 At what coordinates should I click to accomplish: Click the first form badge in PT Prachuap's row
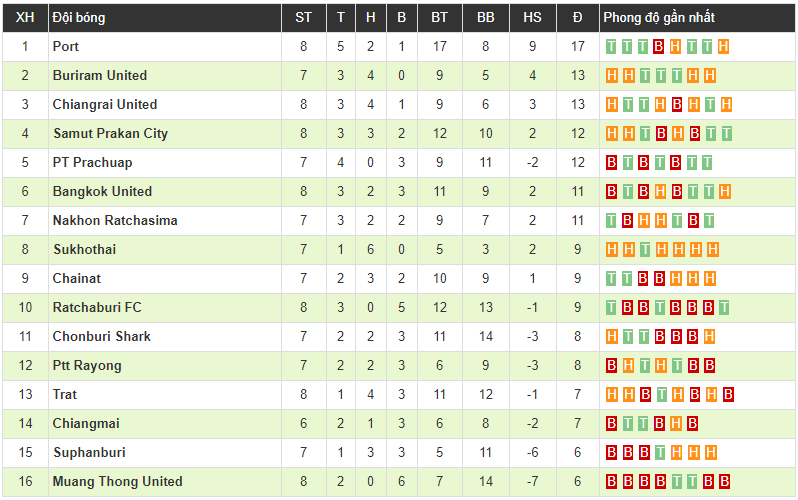612,162
